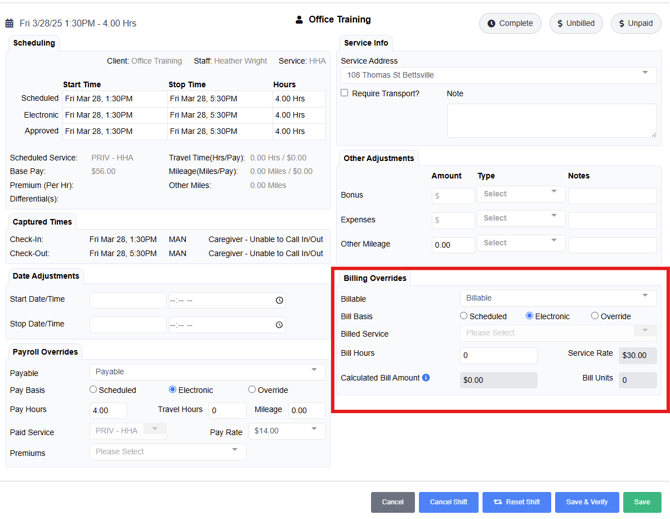Click the clock icon in Stop Date/Time field
Screen dimensions: 670x519
[x=279, y=324]
